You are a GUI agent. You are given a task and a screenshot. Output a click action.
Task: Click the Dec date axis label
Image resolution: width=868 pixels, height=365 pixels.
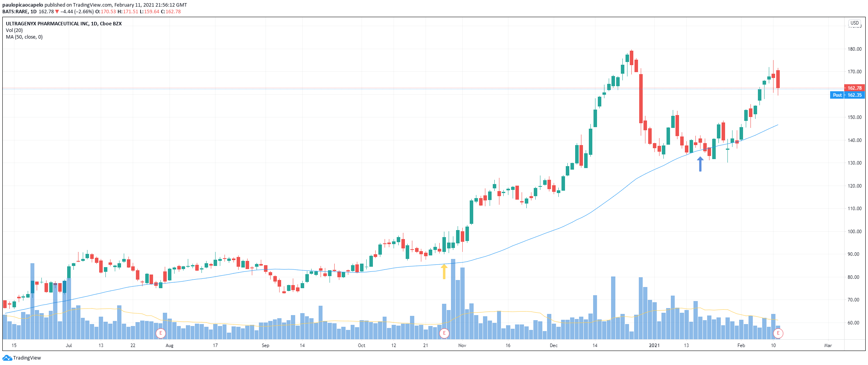554,346
